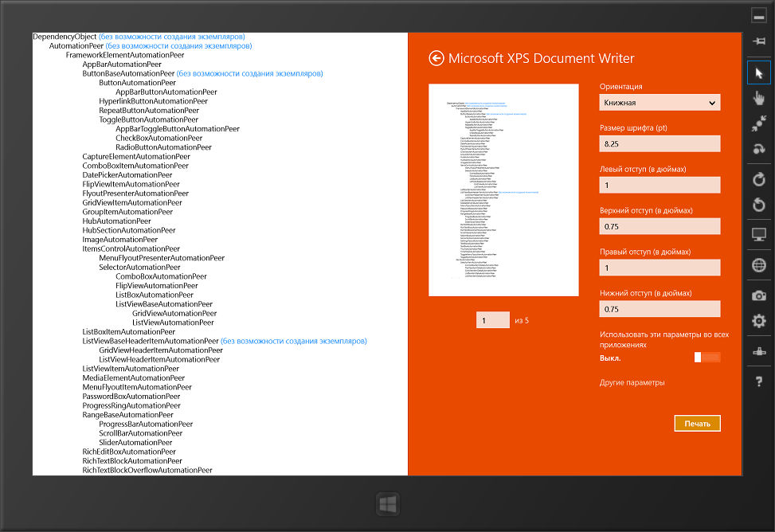Click 'Microsoft XPS Document Writer' title text
Screen dimensions: 775x532
[x=541, y=58]
